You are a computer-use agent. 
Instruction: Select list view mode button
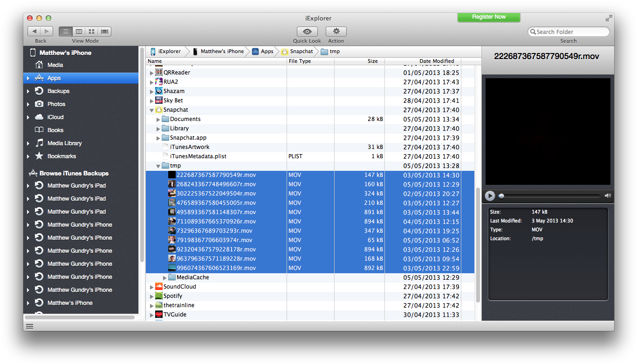(66, 32)
